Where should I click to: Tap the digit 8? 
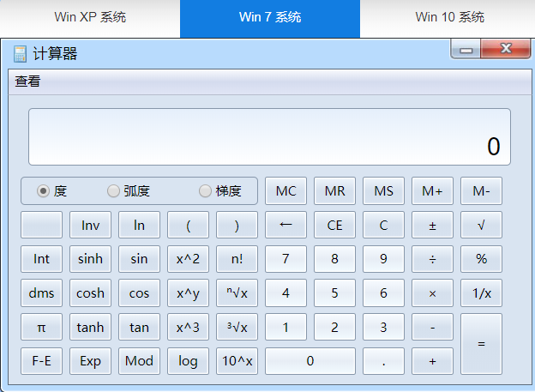(x=334, y=259)
